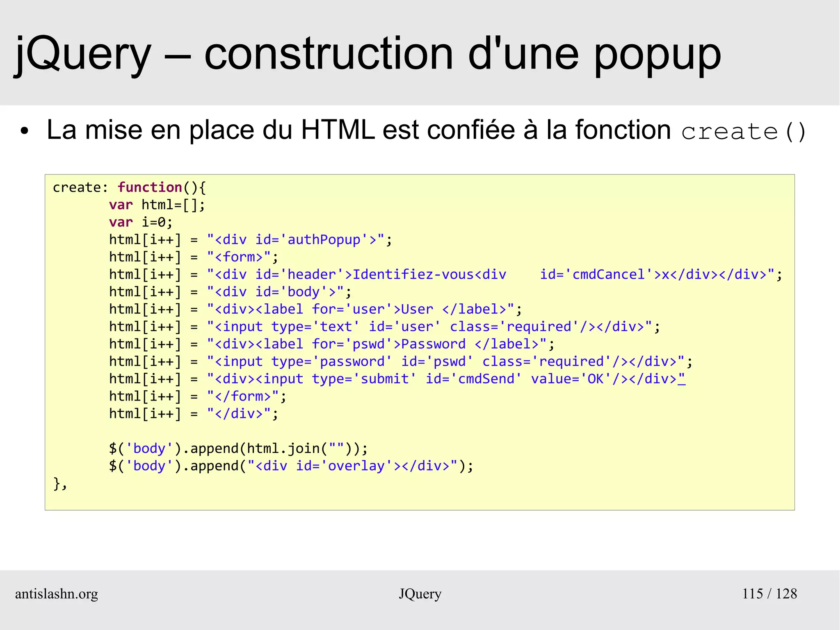Image resolution: width=840 pixels, height=630 pixels.
Task: Click the footer text 'antislashn.org'
Action: 57,594
